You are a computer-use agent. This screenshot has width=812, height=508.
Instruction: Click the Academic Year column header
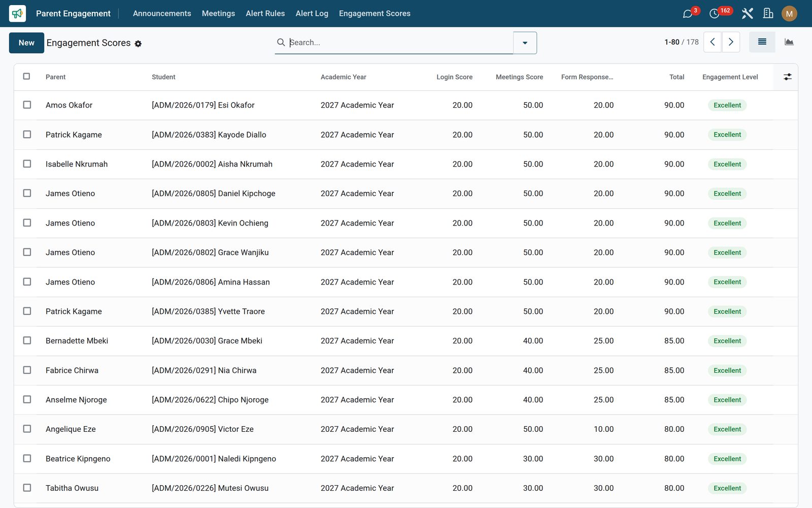343,77
